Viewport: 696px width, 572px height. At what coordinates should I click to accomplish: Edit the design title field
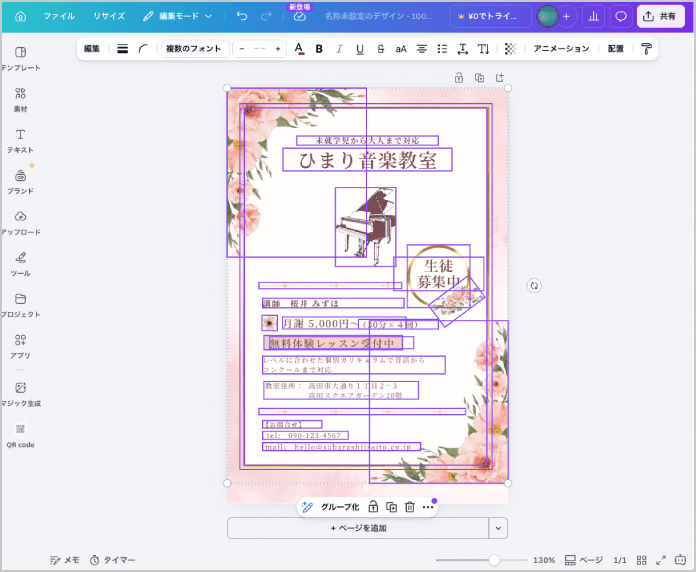tap(378, 16)
